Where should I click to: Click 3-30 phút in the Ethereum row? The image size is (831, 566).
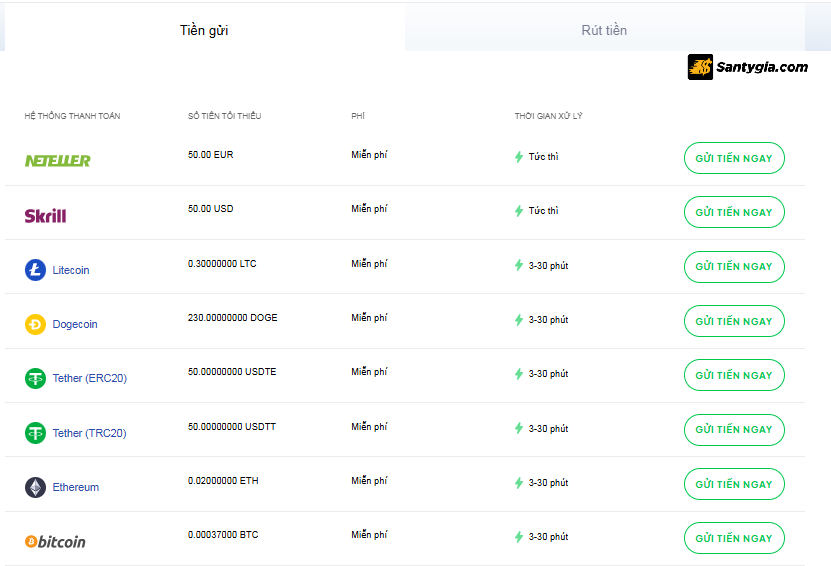click(549, 483)
